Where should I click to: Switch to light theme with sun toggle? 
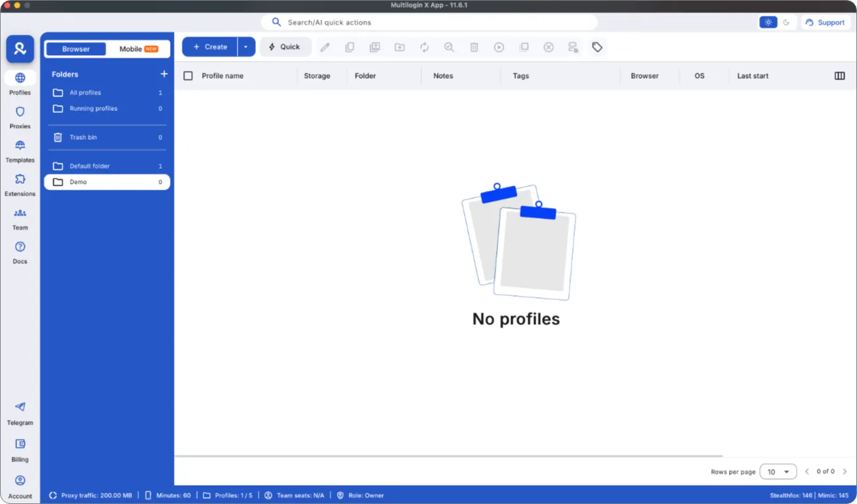coord(768,22)
